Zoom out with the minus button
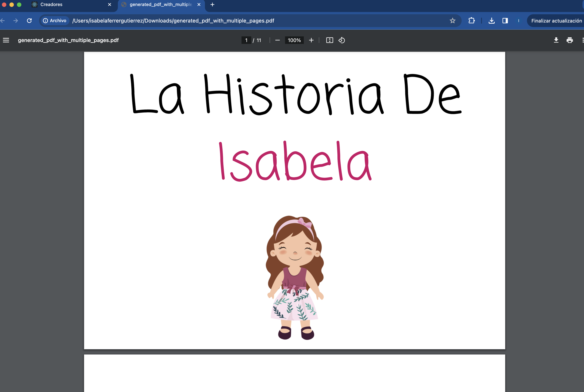Image resolution: width=584 pixels, height=392 pixels. (x=277, y=40)
